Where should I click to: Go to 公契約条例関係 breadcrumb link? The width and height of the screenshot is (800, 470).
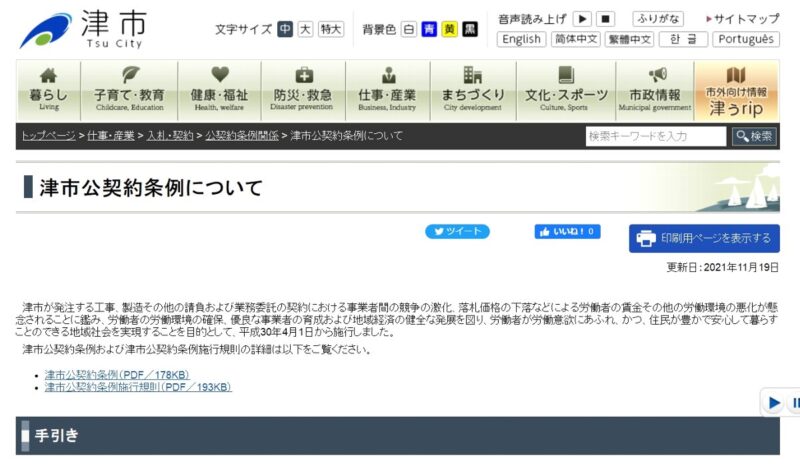pyautogui.click(x=242, y=136)
